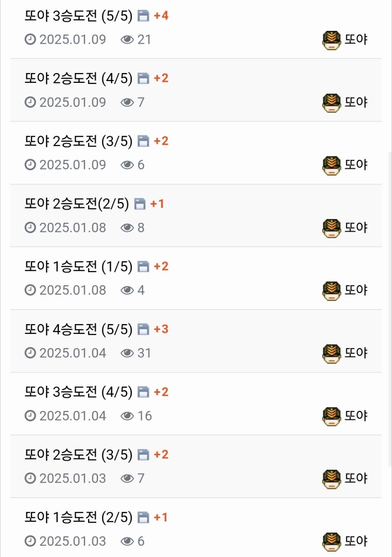Click the author avatar on the 1승도전 (1/5) row
392x557 pixels.
[x=332, y=291]
